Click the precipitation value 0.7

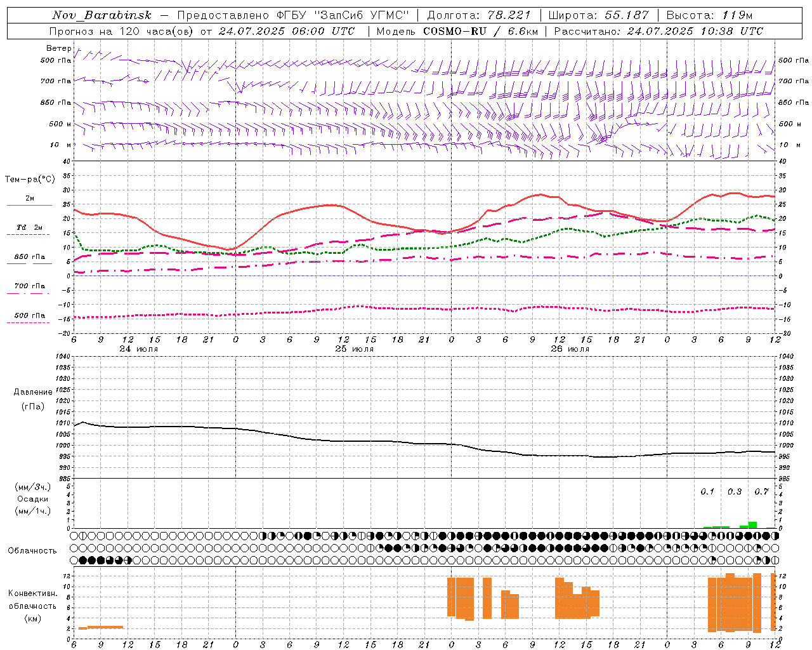pyautogui.click(x=761, y=492)
